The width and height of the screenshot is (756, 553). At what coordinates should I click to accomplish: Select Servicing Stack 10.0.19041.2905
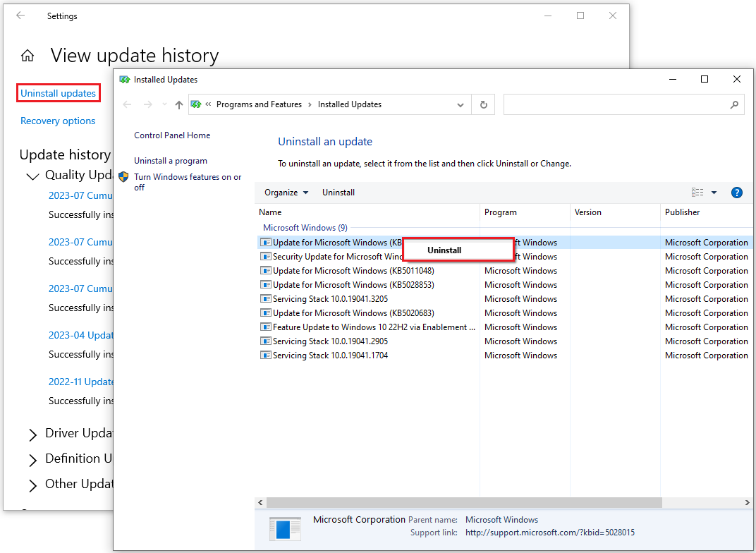(x=504, y=341)
